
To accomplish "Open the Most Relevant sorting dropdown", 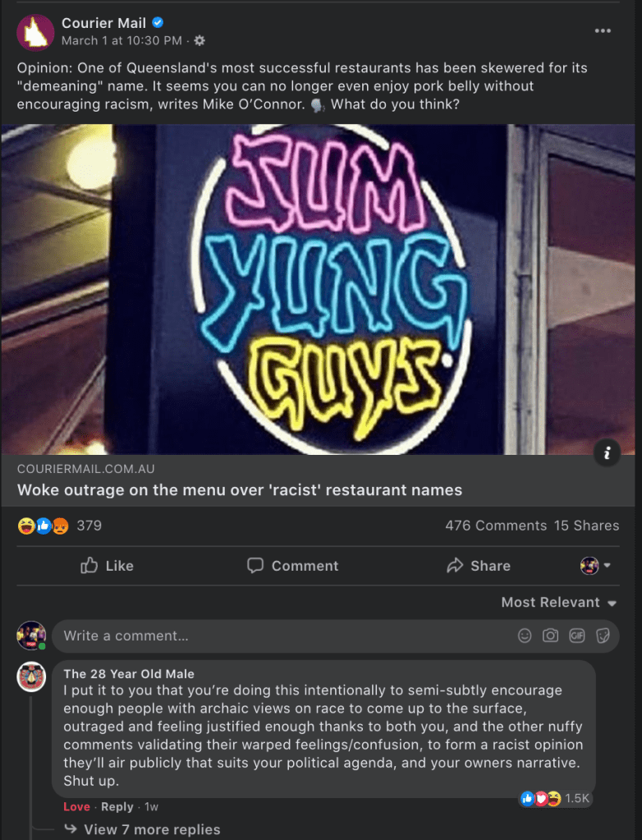I will pyautogui.click(x=559, y=602).
